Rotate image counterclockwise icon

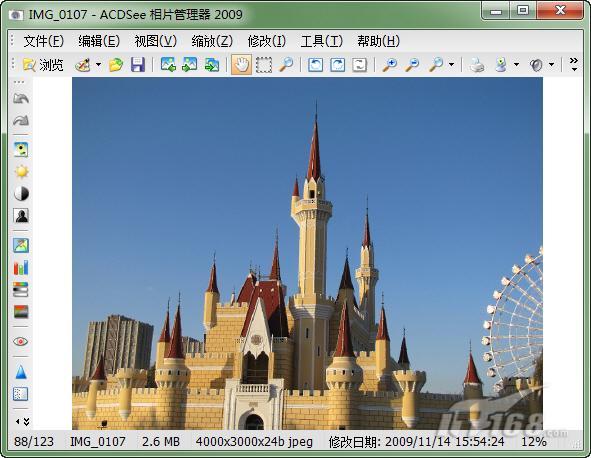click(315, 65)
